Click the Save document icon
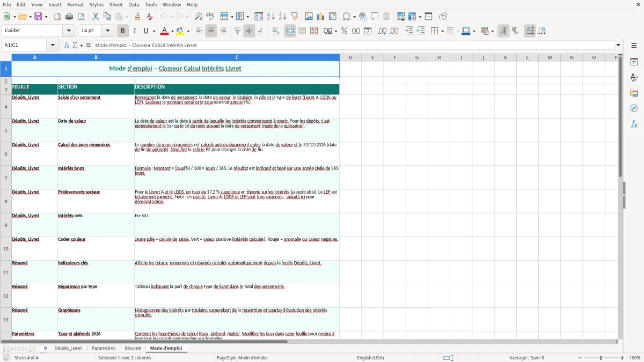Viewport: 644px width, 362px height. 38,17
